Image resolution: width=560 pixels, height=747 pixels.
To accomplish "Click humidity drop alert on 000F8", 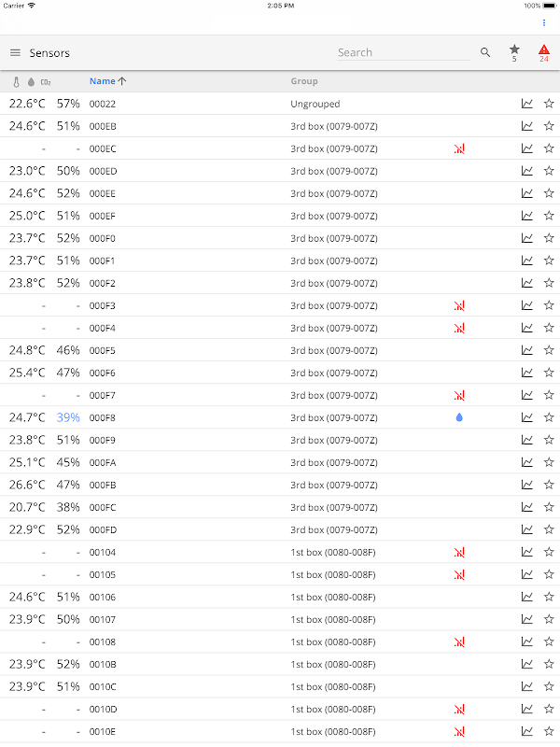I will click(459, 417).
